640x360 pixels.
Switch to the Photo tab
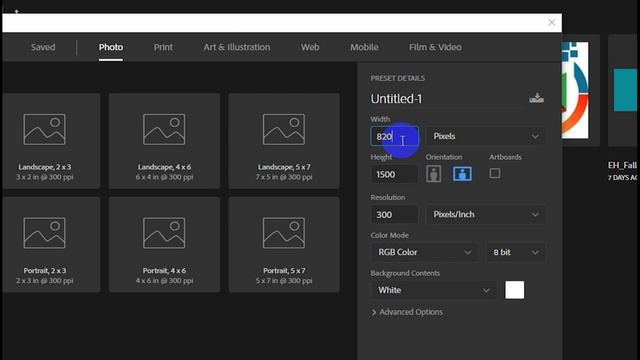(x=111, y=47)
